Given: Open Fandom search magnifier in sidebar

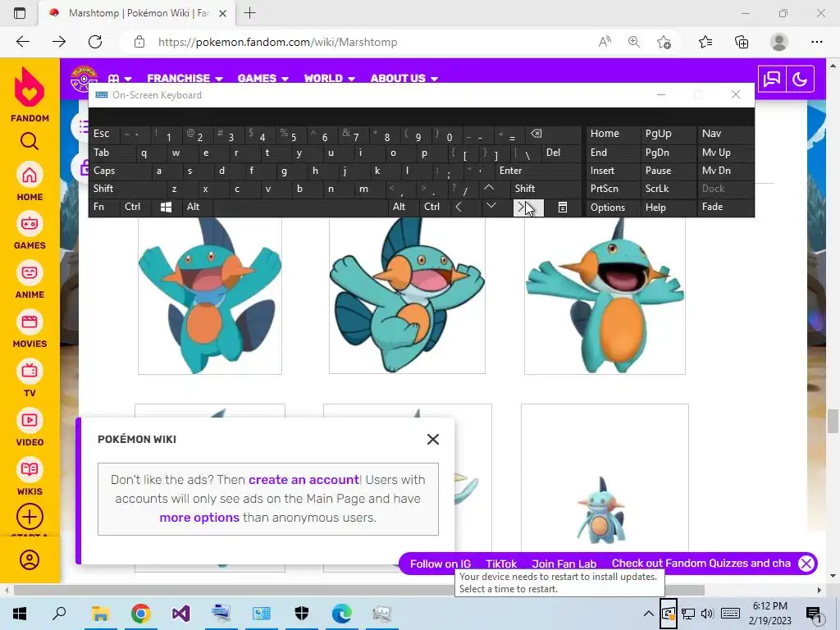Looking at the screenshot, I should (30, 141).
